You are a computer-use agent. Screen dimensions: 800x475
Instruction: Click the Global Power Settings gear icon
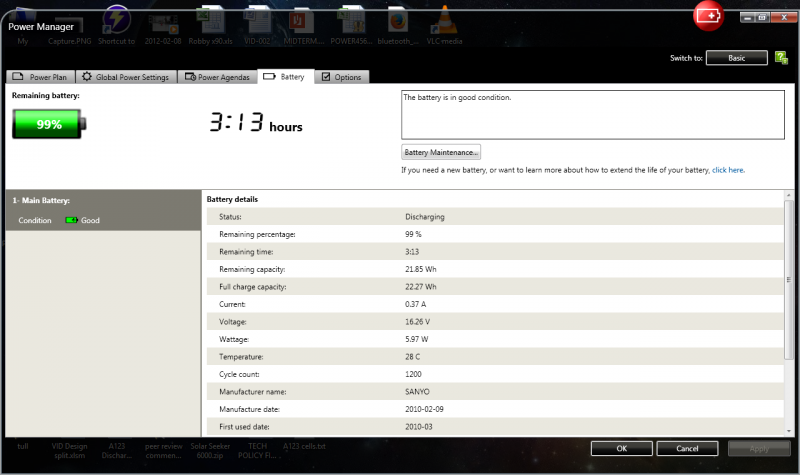pyautogui.click(x=87, y=77)
